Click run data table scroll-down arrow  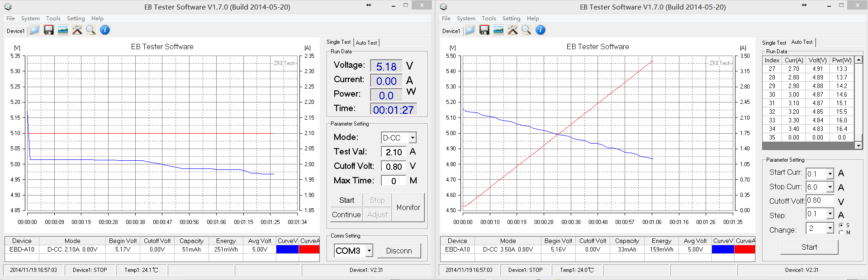coord(859,145)
